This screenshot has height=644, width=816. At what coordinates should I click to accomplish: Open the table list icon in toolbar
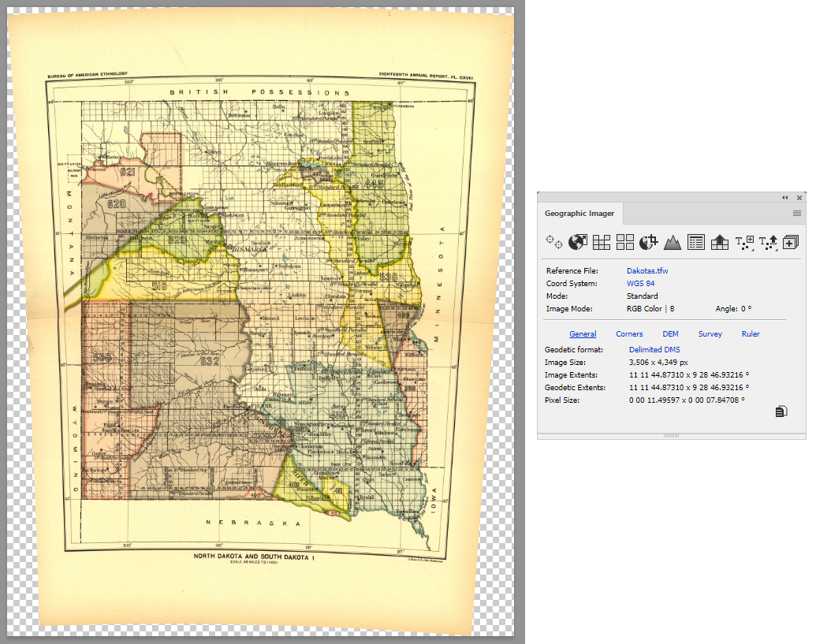(x=696, y=242)
